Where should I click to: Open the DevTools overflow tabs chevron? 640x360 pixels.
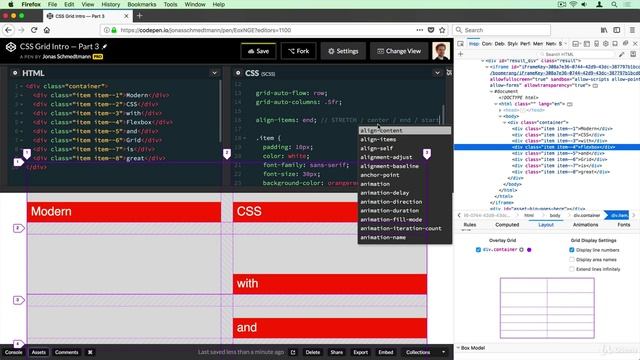pyautogui.click(x=567, y=44)
